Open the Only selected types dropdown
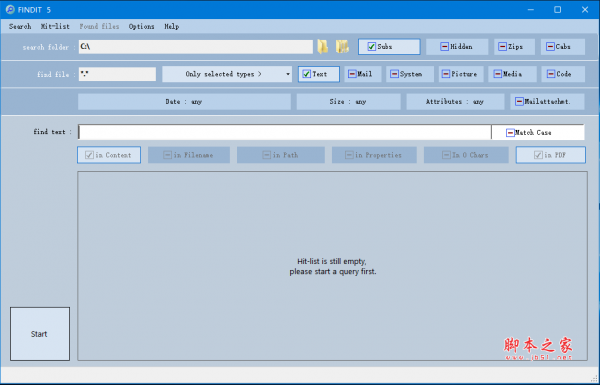This screenshot has width=600, height=385. [227, 74]
